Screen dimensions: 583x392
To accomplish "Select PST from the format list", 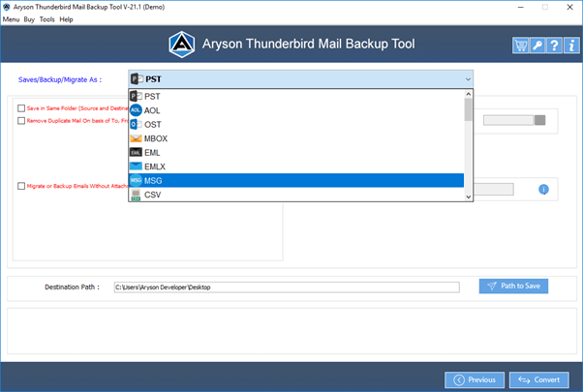I will click(x=296, y=97).
